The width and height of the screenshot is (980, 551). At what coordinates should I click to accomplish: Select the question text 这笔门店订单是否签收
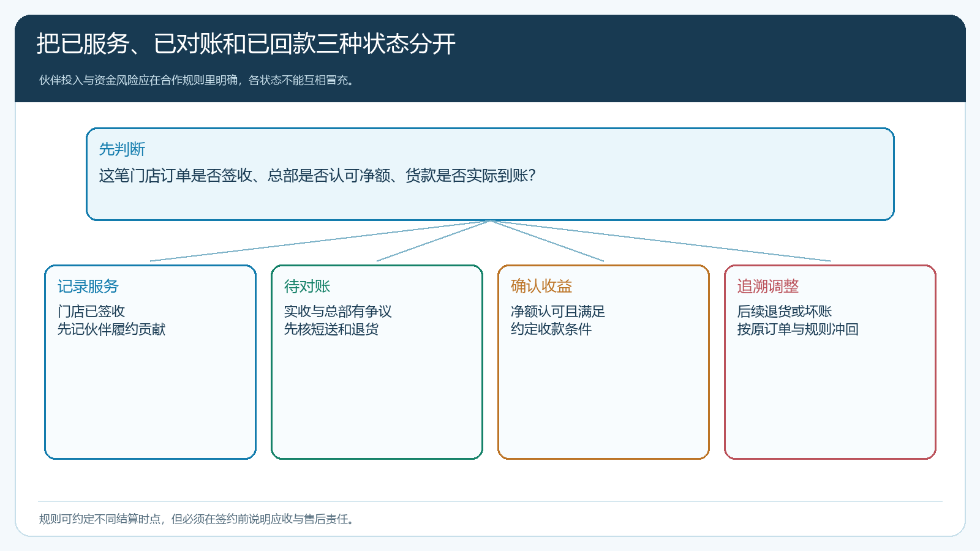point(176,176)
